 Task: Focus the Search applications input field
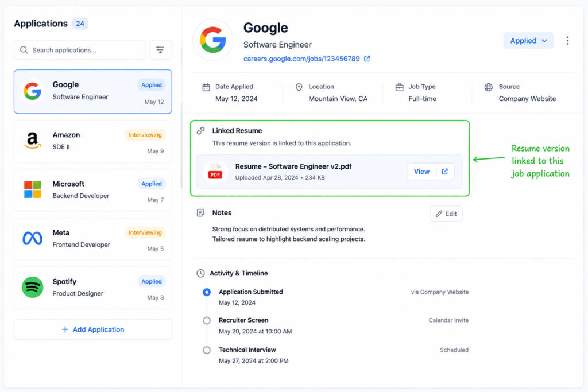(79, 50)
